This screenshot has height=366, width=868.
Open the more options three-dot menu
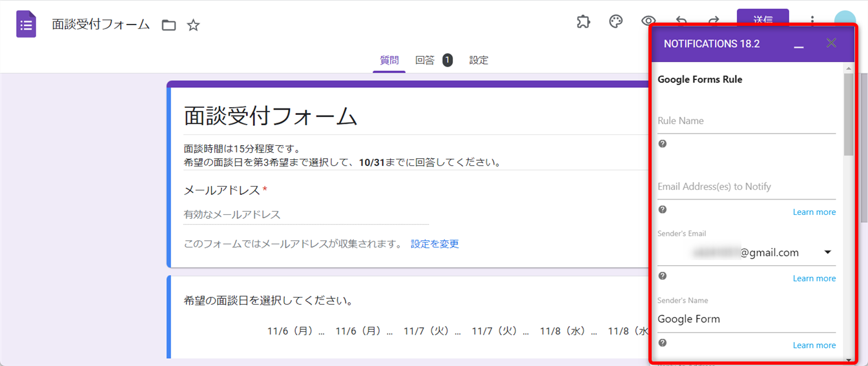812,21
